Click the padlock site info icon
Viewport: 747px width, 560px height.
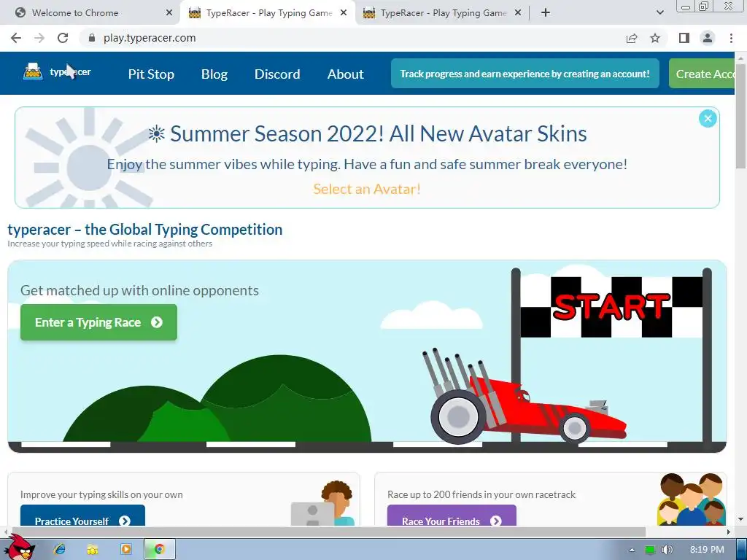point(92,38)
